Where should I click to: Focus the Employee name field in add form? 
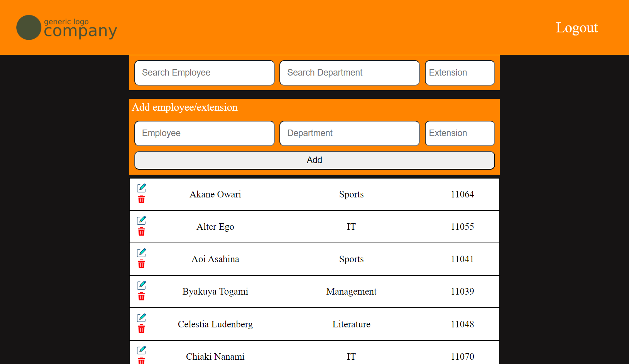[205, 133]
